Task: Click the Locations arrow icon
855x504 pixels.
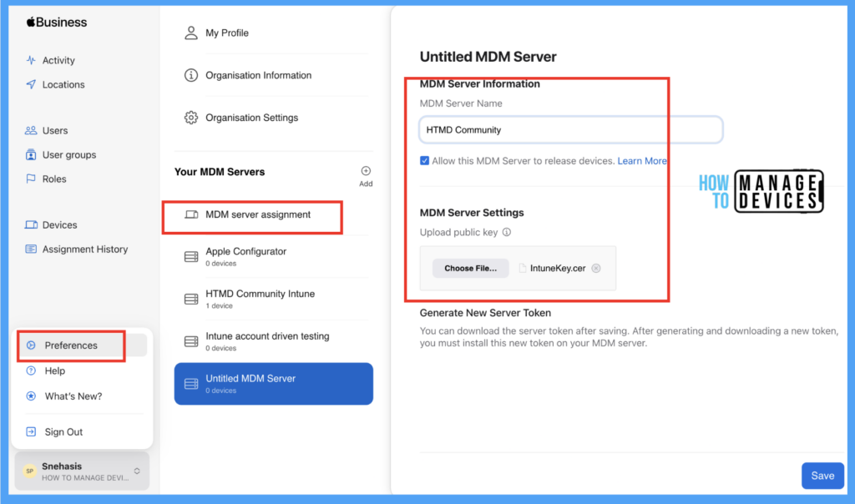Action: pyautogui.click(x=31, y=84)
